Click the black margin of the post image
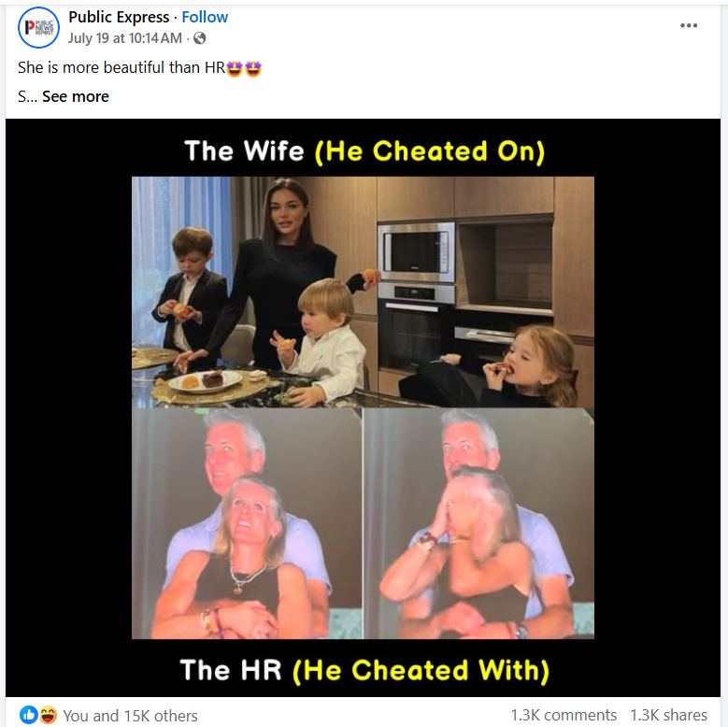Viewport: 728px width, 727px height. click(68, 407)
